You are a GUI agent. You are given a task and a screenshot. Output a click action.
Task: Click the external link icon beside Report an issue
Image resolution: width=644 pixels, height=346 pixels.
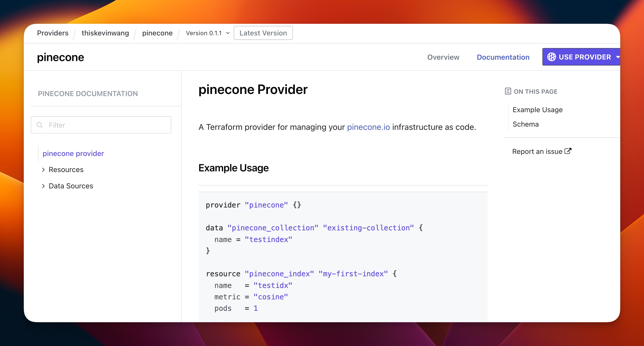click(x=568, y=151)
